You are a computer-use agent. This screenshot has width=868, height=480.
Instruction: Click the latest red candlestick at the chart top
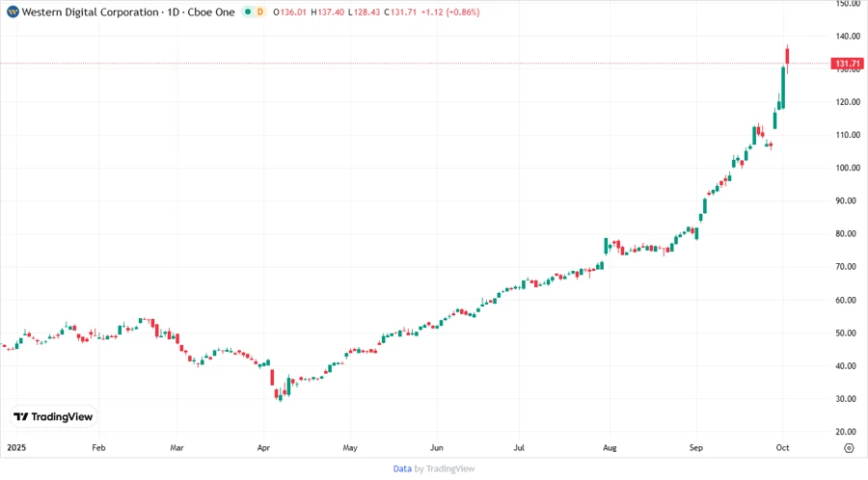[x=788, y=58]
